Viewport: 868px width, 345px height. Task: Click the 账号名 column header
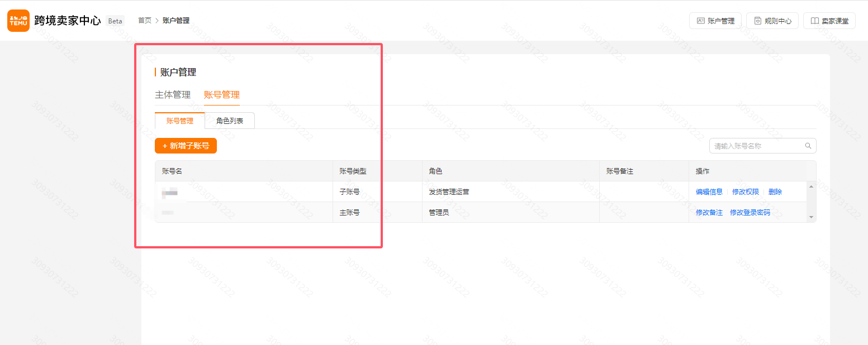244,171
